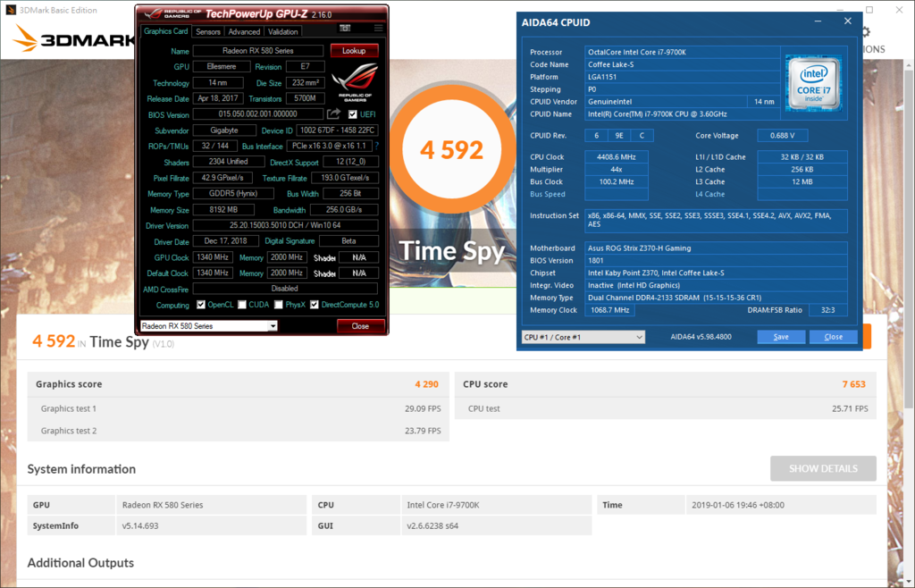Toggle the UEFI checkbox in GPU-Z

coord(352,114)
